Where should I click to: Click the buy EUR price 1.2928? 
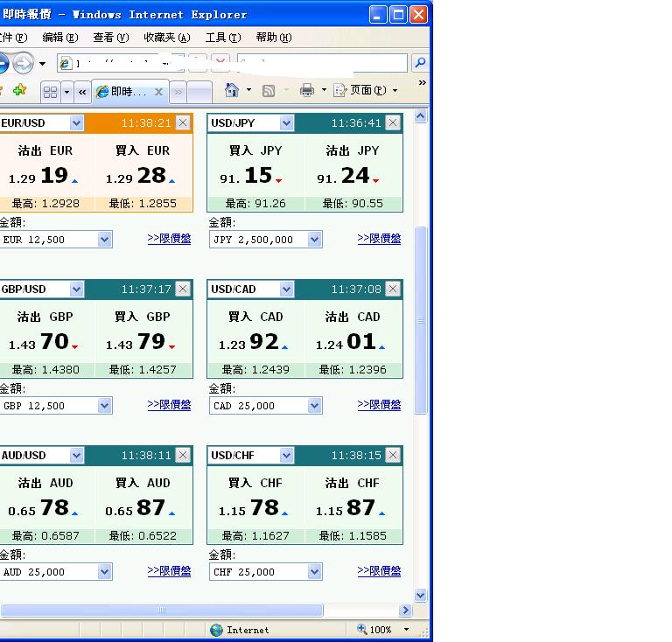(x=141, y=176)
